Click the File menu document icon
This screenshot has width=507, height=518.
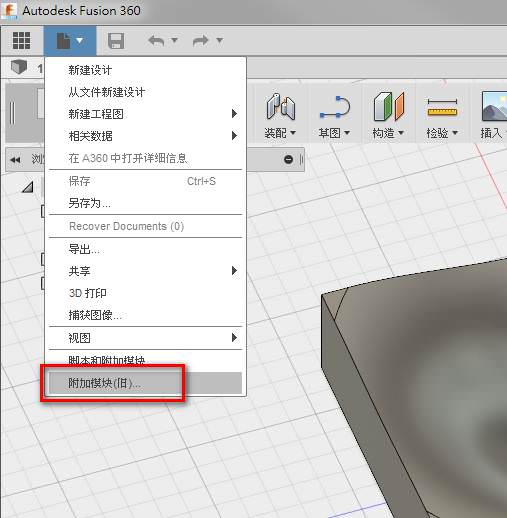point(63,41)
